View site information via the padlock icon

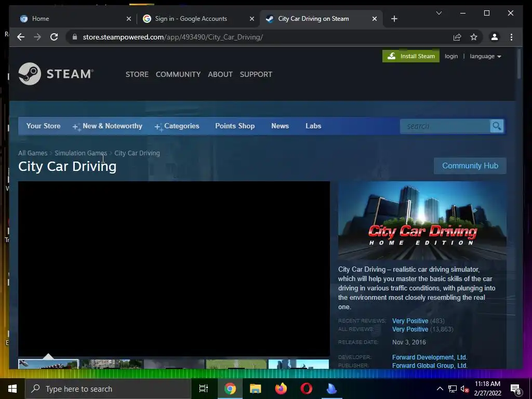[x=75, y=37]
